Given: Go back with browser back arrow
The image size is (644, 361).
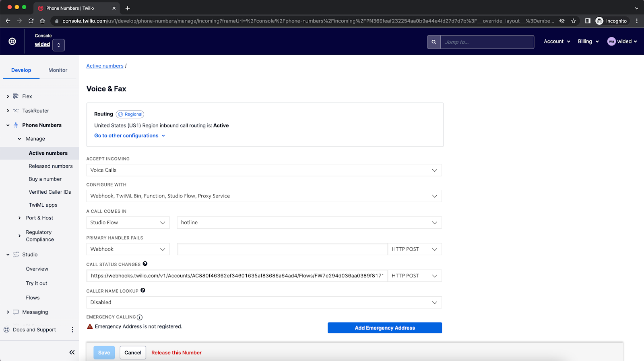Looking at the screenshot, I should [x=8, y=21].
